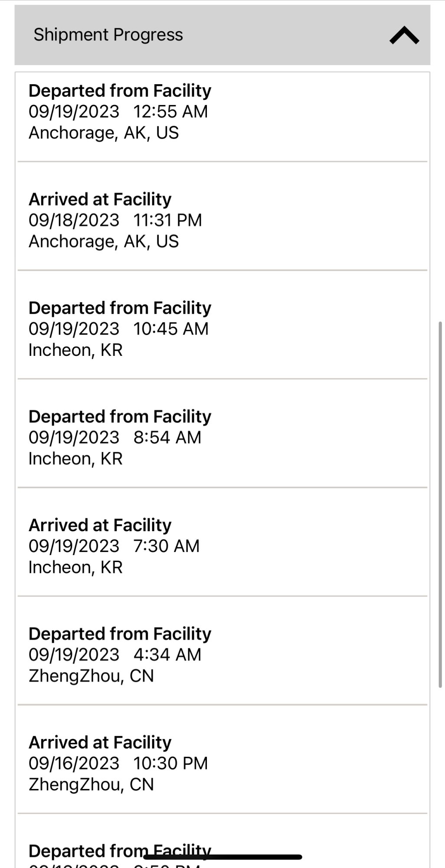Tap the 09/19/2023 10:45 AM timestamp

[118, 329]
